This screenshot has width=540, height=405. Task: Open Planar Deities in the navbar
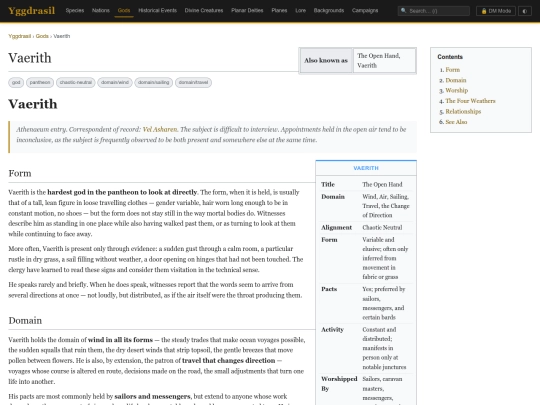(x=247, y=11)
